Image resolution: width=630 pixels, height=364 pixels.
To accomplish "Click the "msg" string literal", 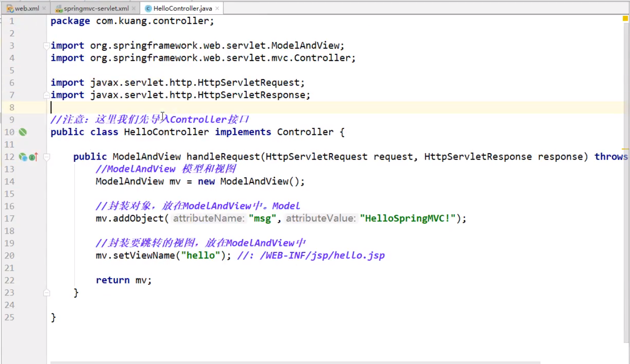I will (x=263, y=219).
